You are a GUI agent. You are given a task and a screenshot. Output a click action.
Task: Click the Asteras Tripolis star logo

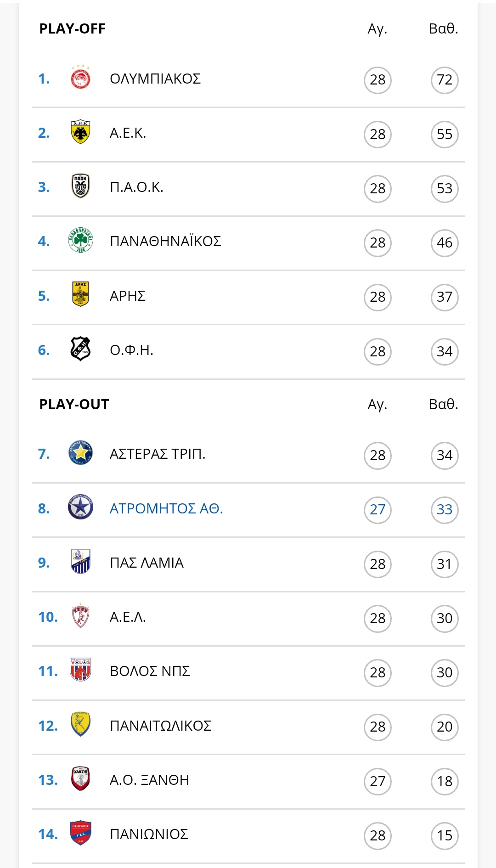80,453
